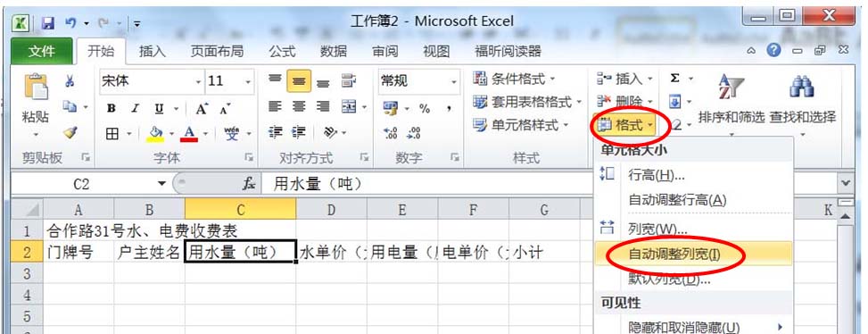Viewport: 868px width, 334px height.
Task: Click the Increase Decimal icon
Action: coord(390,133)
